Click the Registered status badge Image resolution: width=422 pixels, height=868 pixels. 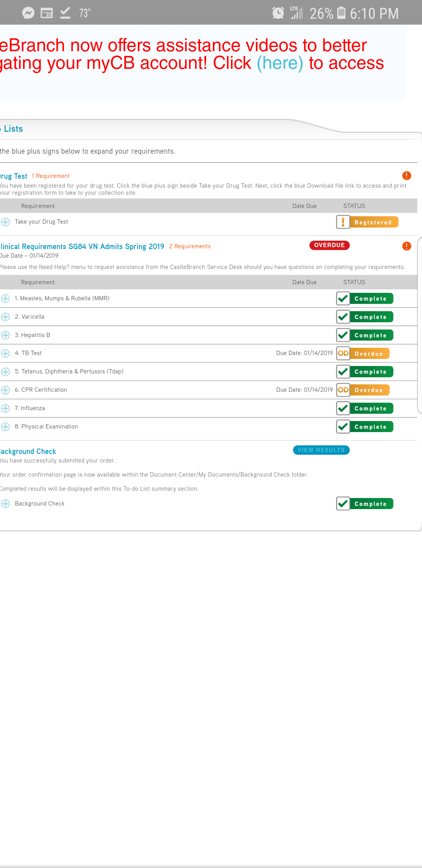(374, 222)
